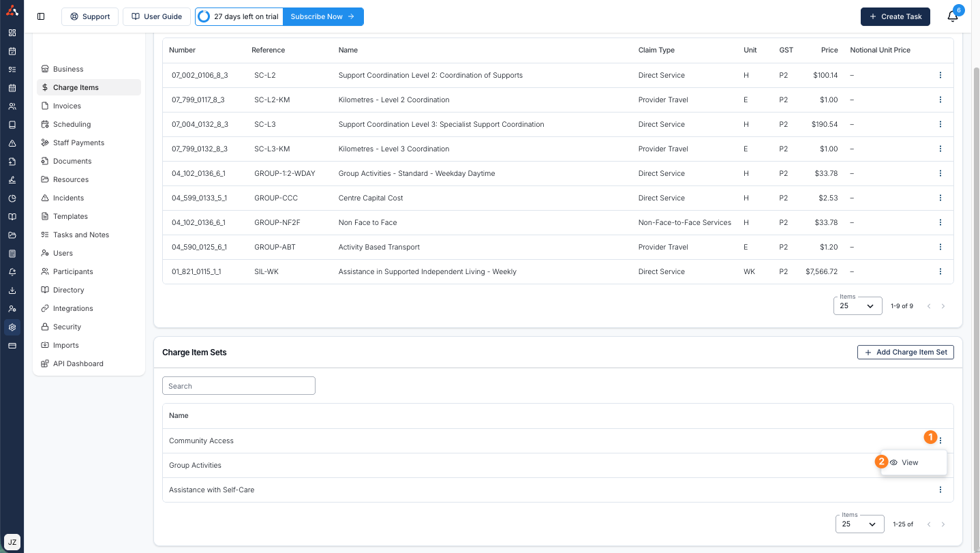Expand charge items per-page dropdown

tap(857, 306)
